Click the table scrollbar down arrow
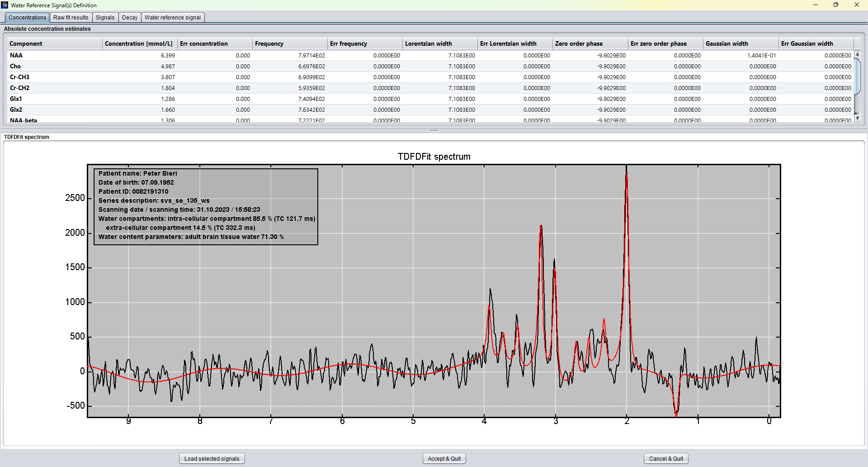868x467 pixels. [857, 118]
